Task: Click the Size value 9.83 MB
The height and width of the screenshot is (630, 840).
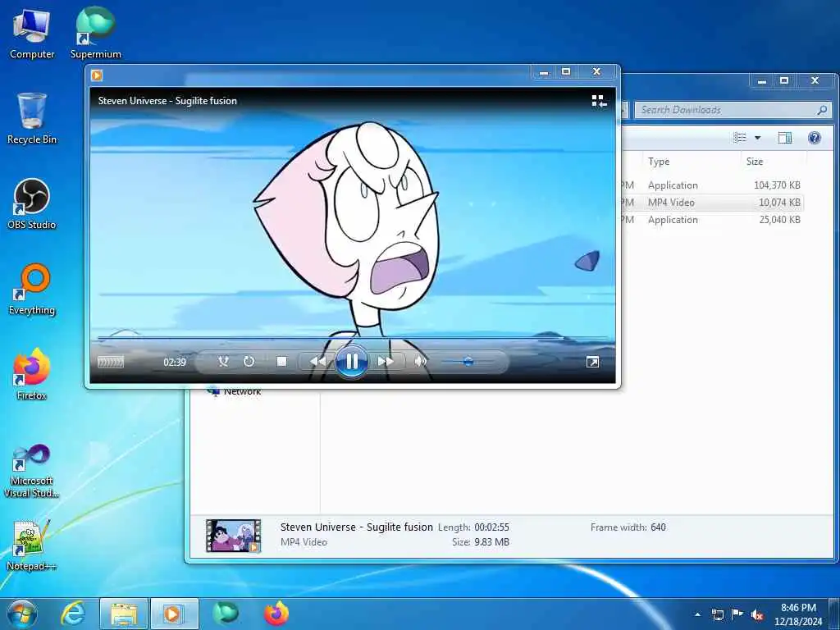Action: 491,542
